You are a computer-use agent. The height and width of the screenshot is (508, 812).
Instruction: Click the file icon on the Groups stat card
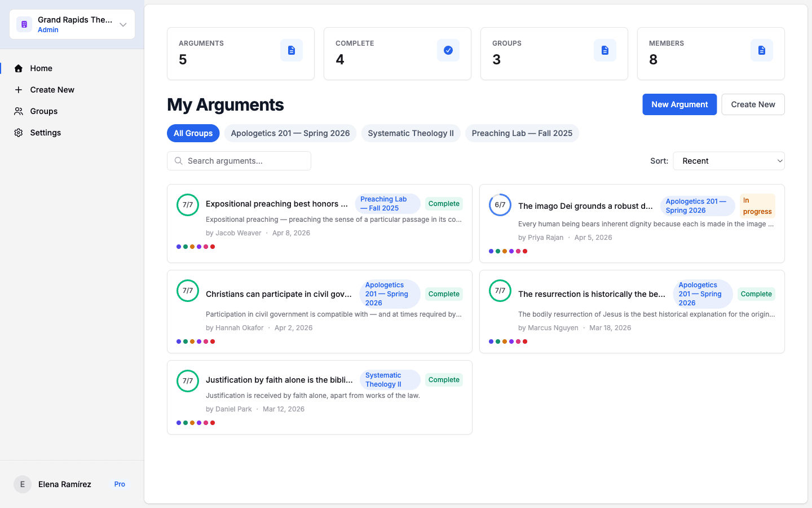[x=605, y=50]
